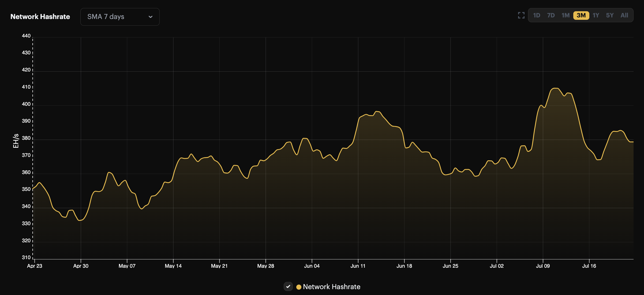Switch to the 1M time range

[566, 15]
